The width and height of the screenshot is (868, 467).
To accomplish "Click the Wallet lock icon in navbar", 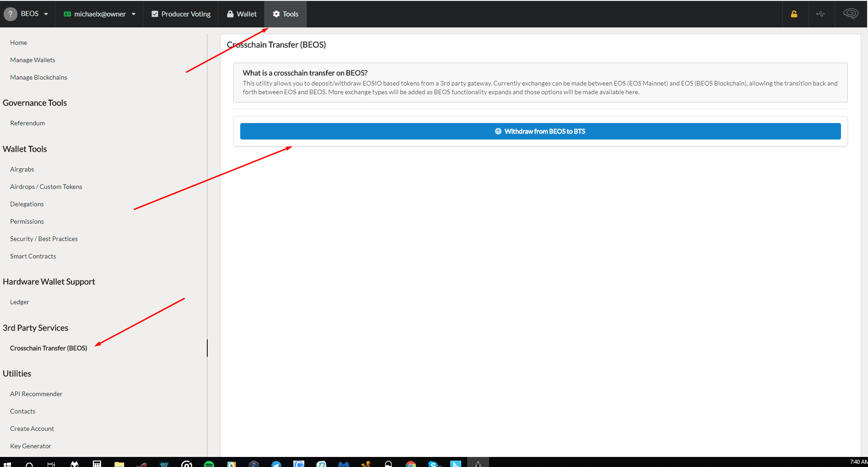I will point(230,14).
